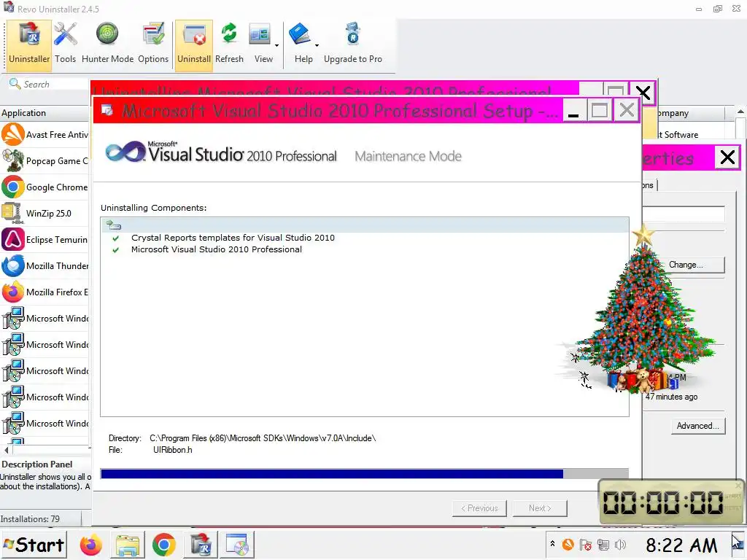
Task: Show hidden system tray icons
Action: pos(552,543)
